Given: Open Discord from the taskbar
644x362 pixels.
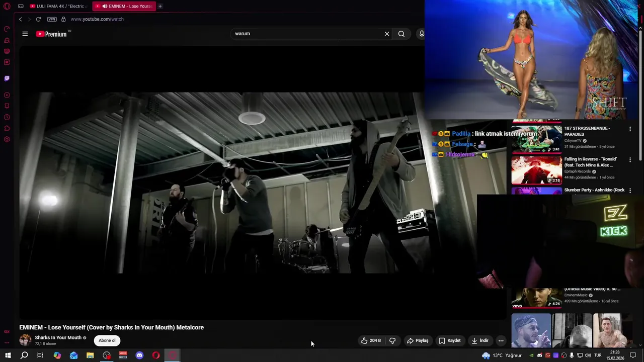Looking at the screenshot, I should pos(139,355).
